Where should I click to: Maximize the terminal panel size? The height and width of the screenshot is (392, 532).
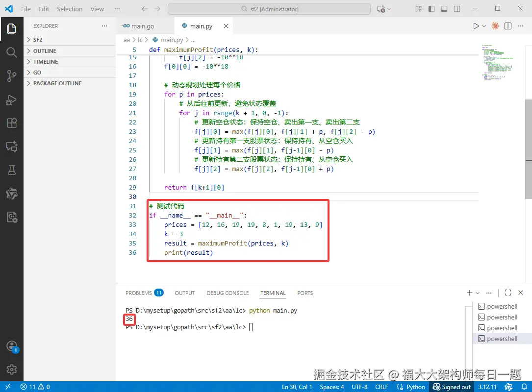508,293
